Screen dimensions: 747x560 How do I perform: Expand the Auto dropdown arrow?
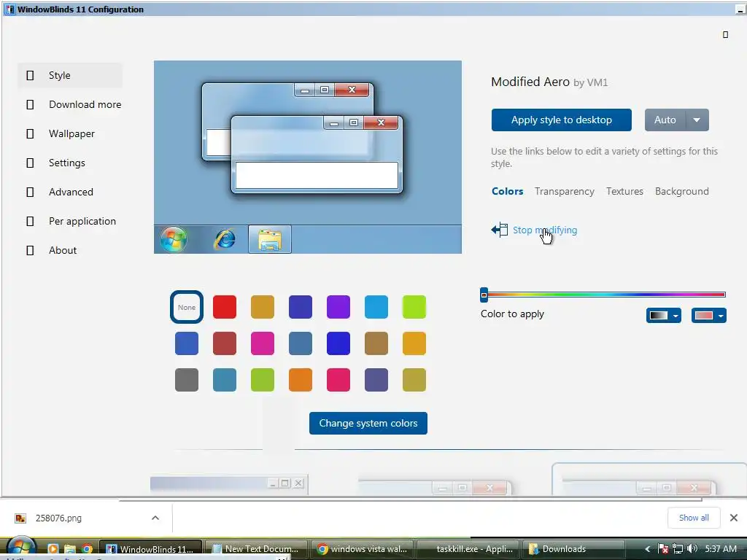coord(697,120)
